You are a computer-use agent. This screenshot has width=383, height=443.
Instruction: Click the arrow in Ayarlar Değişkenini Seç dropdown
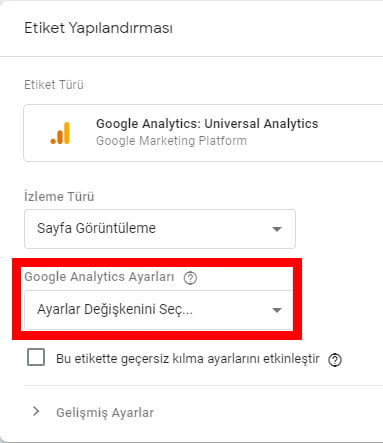[x=277, y=310]
